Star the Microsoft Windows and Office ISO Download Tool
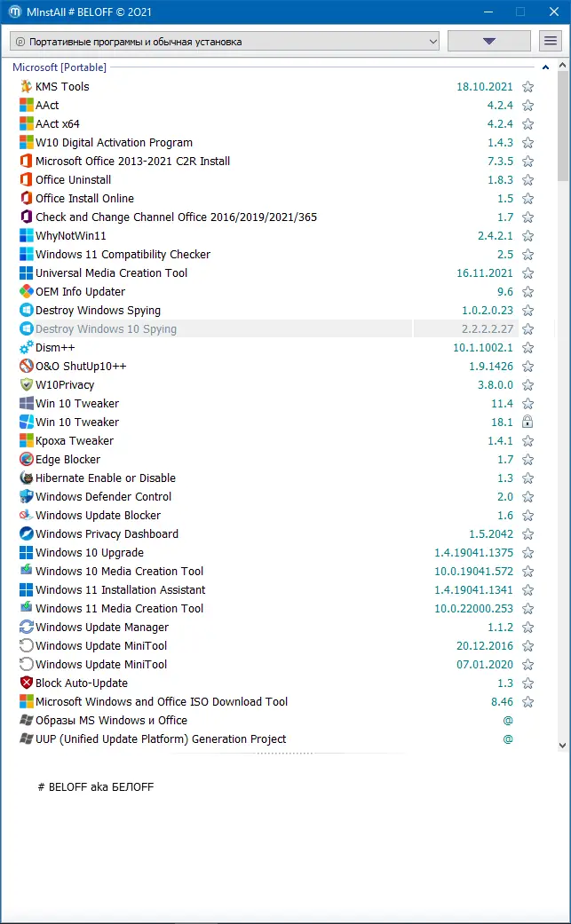The width and height of the screenshot is (571, 924). coord(528,702)
